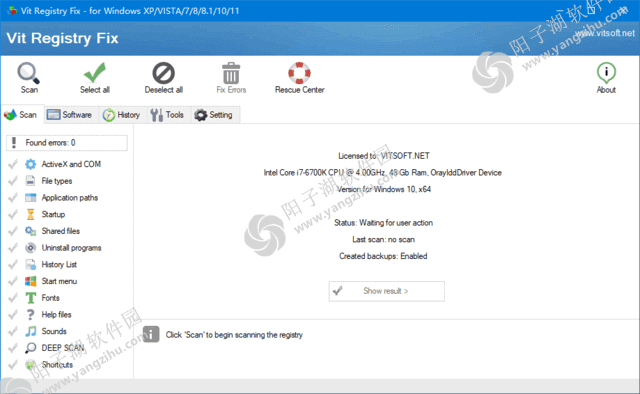This screenshot has width=640, height=394.
Task: Toggle the History List checkmark
Action: coord(13,265)
